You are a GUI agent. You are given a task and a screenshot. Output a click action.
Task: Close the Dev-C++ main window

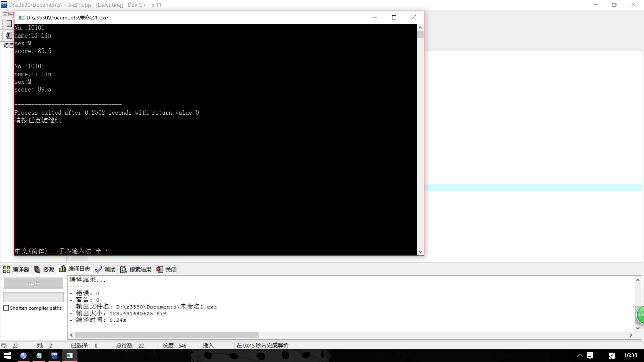tap(634, 5)
